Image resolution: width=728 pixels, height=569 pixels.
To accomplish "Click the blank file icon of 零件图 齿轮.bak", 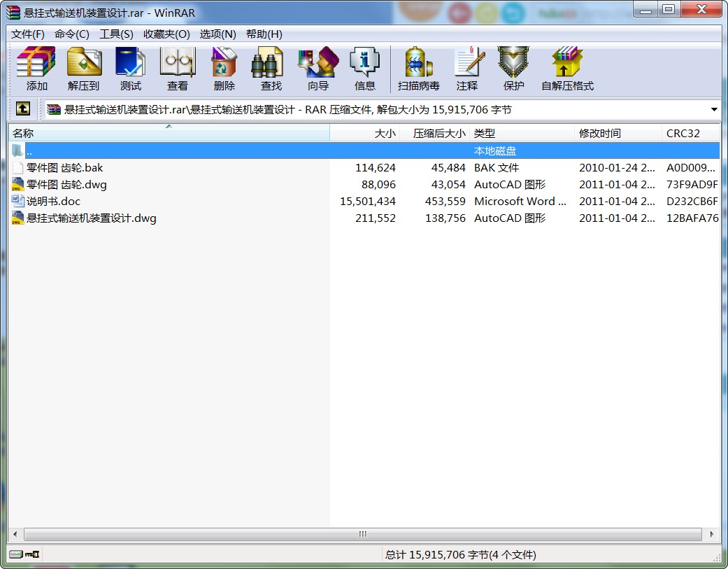I will pyautogui.click(x=17, y=168).
